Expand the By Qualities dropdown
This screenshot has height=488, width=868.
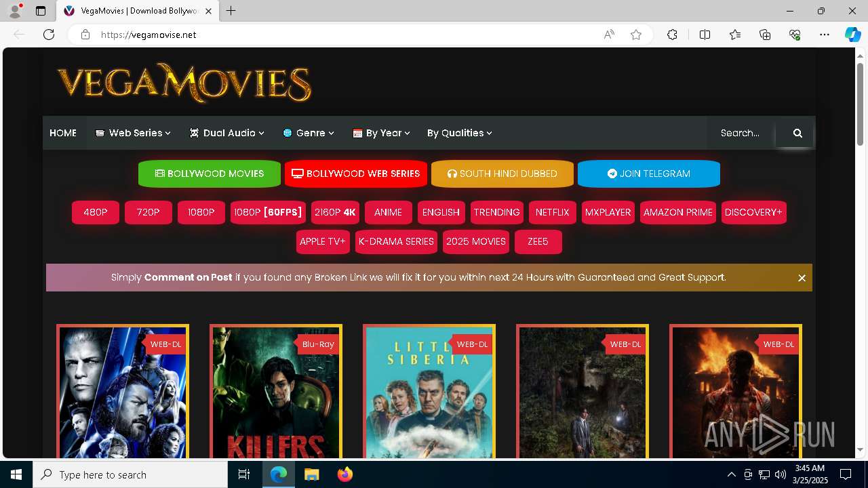459,133
